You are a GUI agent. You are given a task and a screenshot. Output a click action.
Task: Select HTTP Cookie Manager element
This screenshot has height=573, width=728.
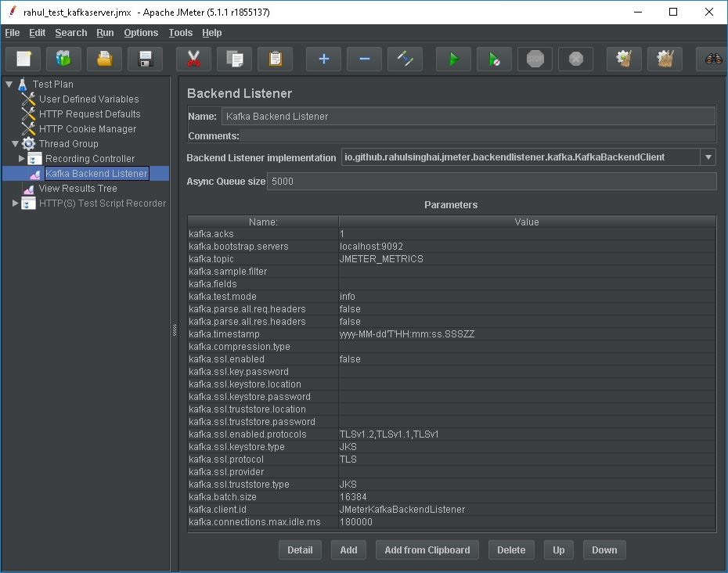point(88,128)
